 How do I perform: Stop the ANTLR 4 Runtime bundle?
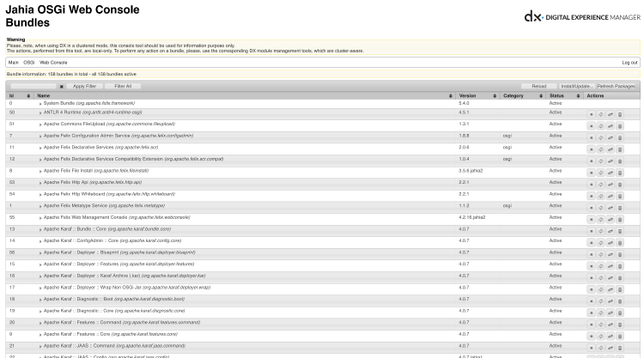coord(592,114)
